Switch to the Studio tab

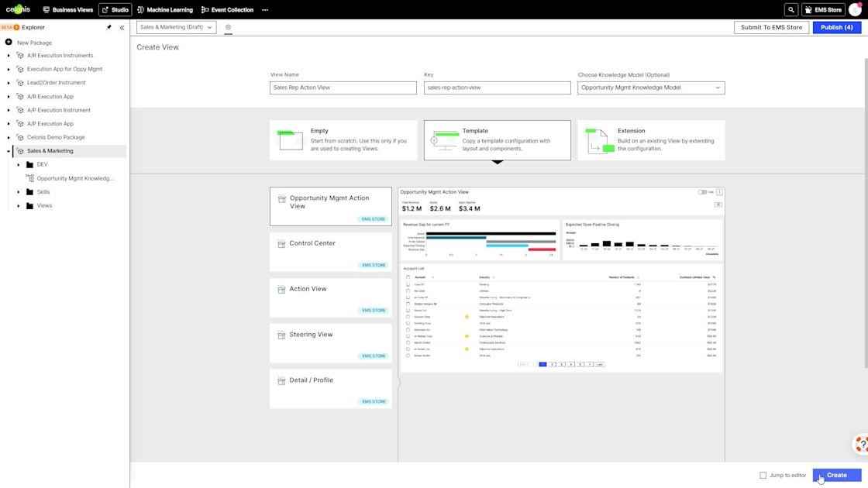click(115, 9)
